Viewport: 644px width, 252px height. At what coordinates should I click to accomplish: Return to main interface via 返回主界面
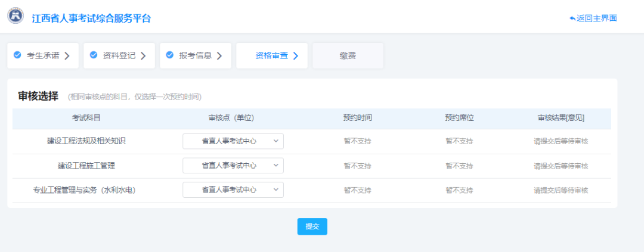(593, 18)
